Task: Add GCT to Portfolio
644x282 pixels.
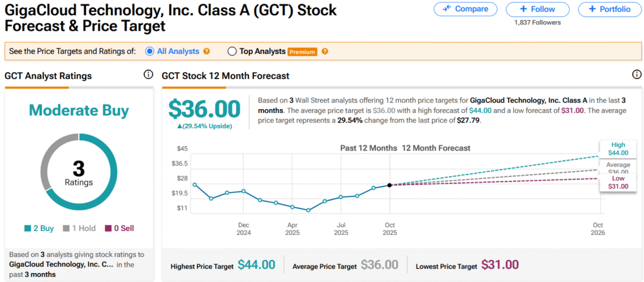Action: click(x=608, y=9)
